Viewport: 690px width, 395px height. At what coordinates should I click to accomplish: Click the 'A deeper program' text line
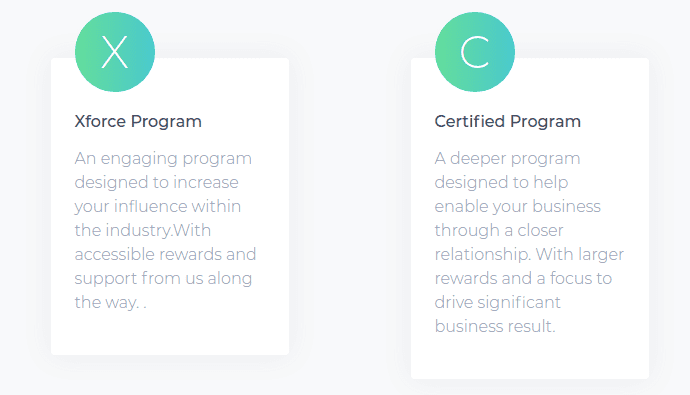coord(507,159)
